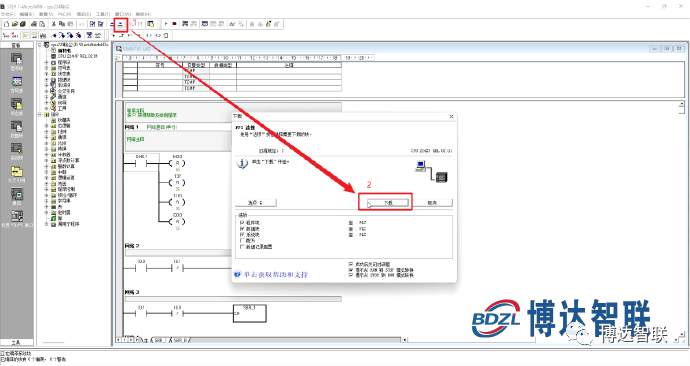
Task: Open 系统块 from the navigation bar icons
Action: tap(17, 151)
